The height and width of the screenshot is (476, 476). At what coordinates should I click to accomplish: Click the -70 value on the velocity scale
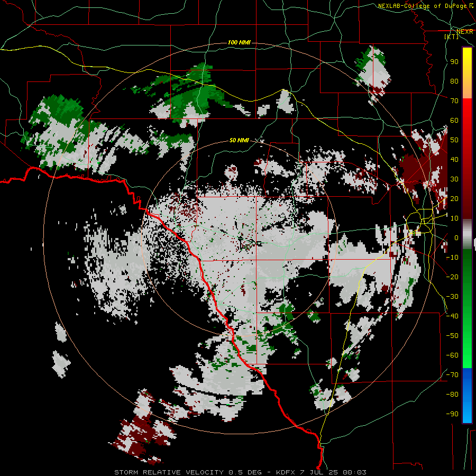[x=452, y=375]
